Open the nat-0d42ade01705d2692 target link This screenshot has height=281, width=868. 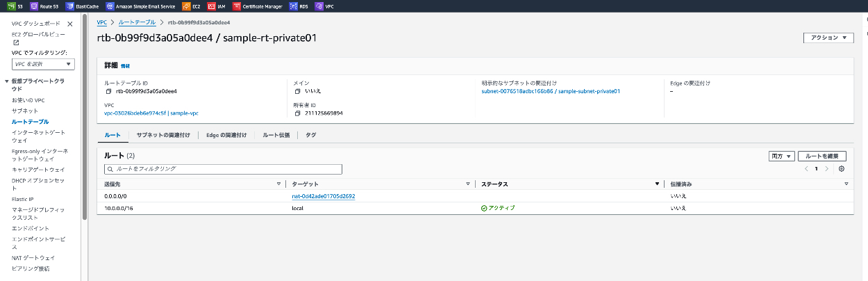click(x=323, y=196)
